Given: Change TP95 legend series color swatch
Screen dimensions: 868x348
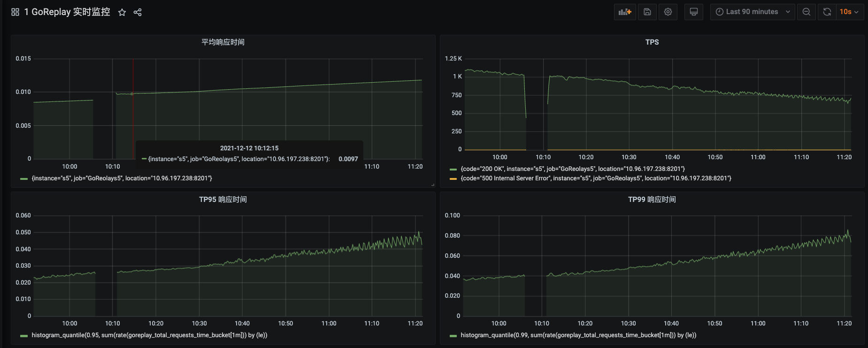Looking at the screenshot, I should pos(24,336).
